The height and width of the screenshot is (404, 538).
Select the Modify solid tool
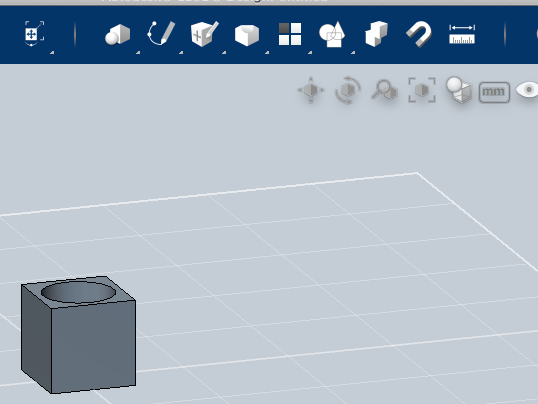(x=247, y=35)
